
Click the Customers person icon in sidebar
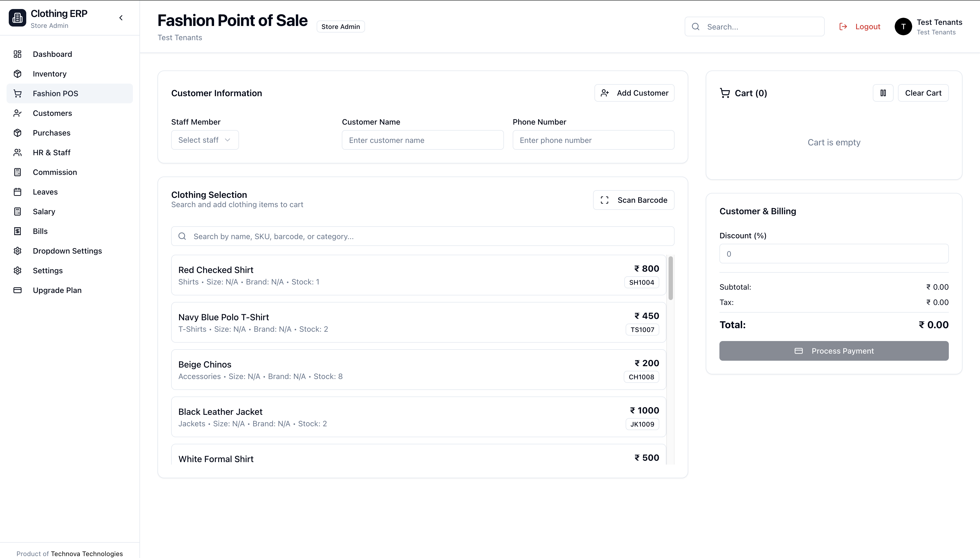[x=17, y=113]
